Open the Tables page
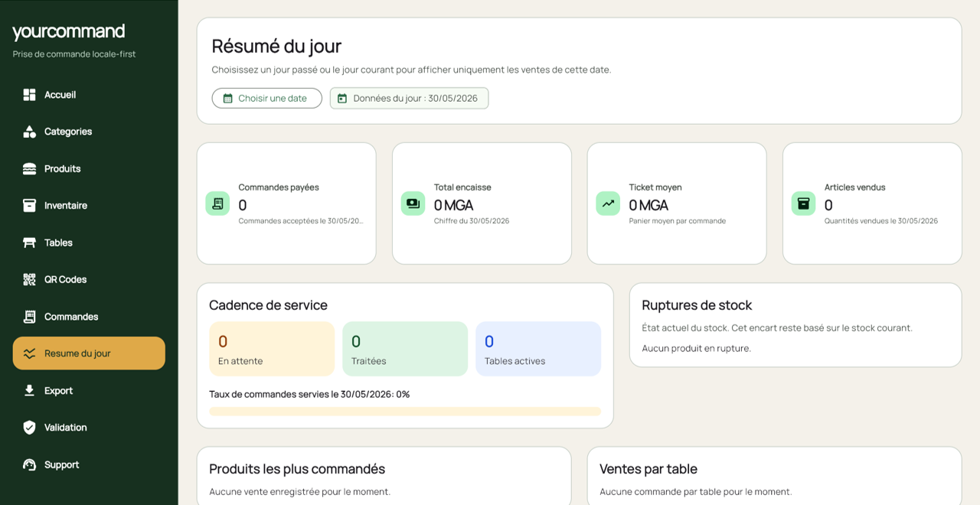The image size is (980, 505). 89,243
